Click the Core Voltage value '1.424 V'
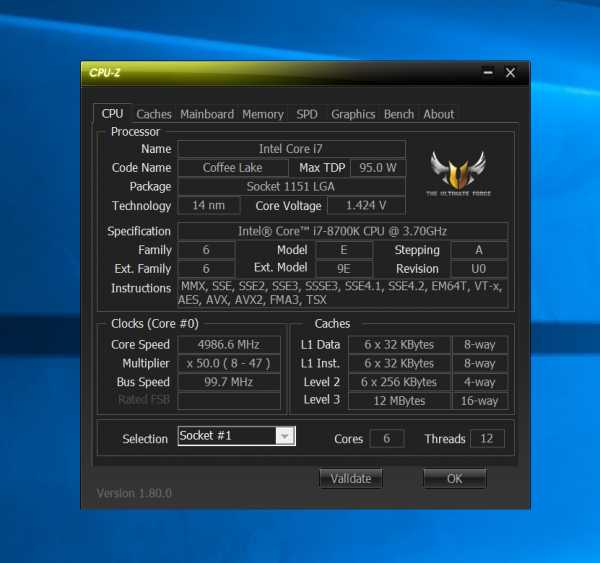600x563 pixels. click(x=366, y=206)
